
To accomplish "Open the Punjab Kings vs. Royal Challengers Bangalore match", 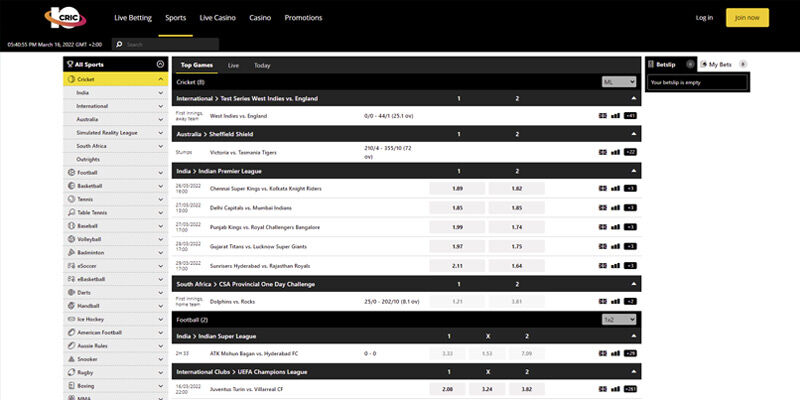I will (x=265, y=227).
